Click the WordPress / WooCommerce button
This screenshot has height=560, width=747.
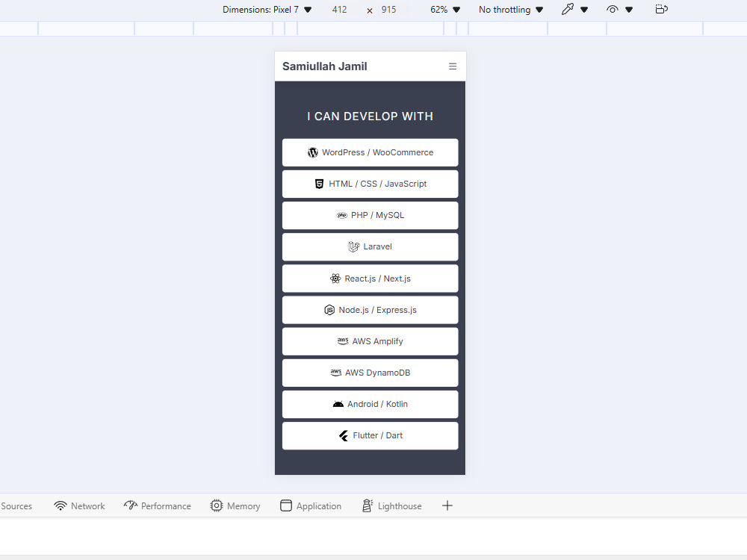pyautogui.click(x=371, y=152)
